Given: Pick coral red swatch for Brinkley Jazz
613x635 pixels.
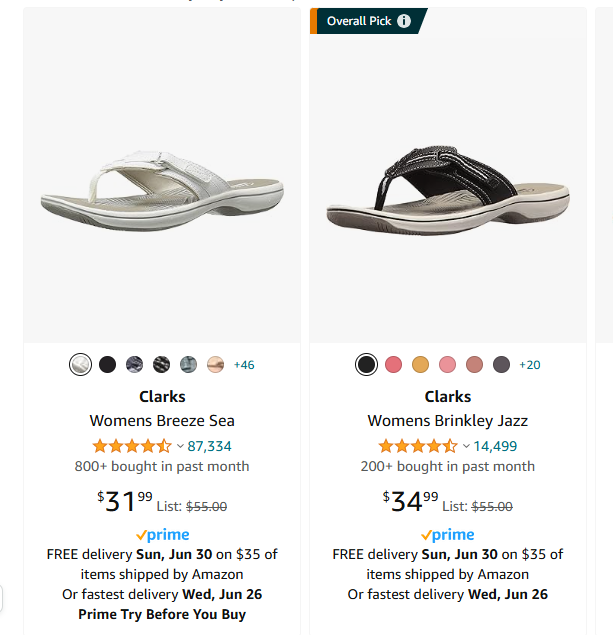Looking at the screenshot, I should pyautogui.click(x=394, y=364).
